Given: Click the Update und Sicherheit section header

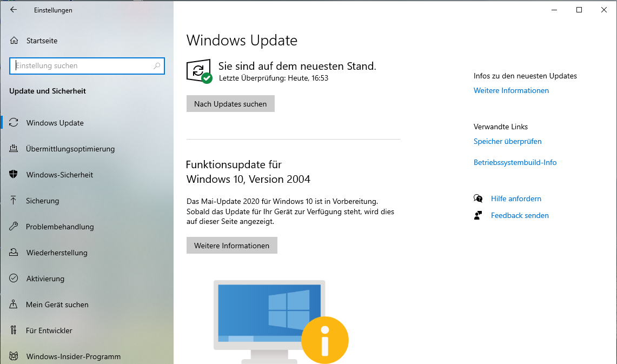Looking at the screenshot, I should tap(48, 91).
